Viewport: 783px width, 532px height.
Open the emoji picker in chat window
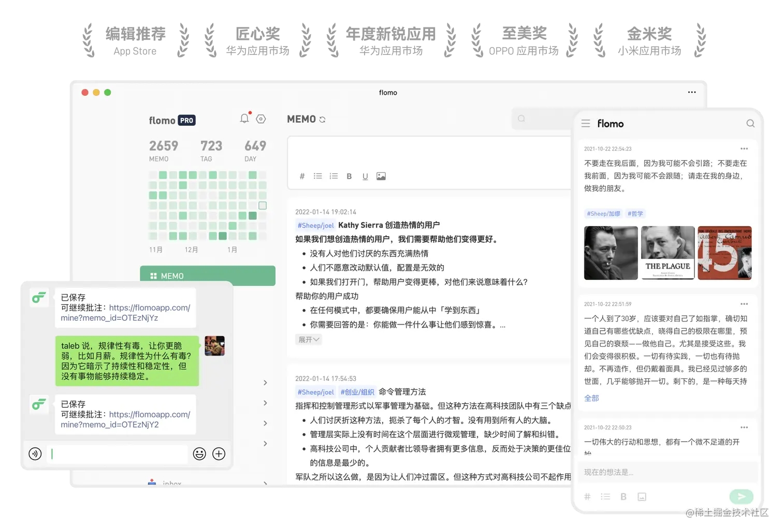pyautogui.click(x=199, y=454)
